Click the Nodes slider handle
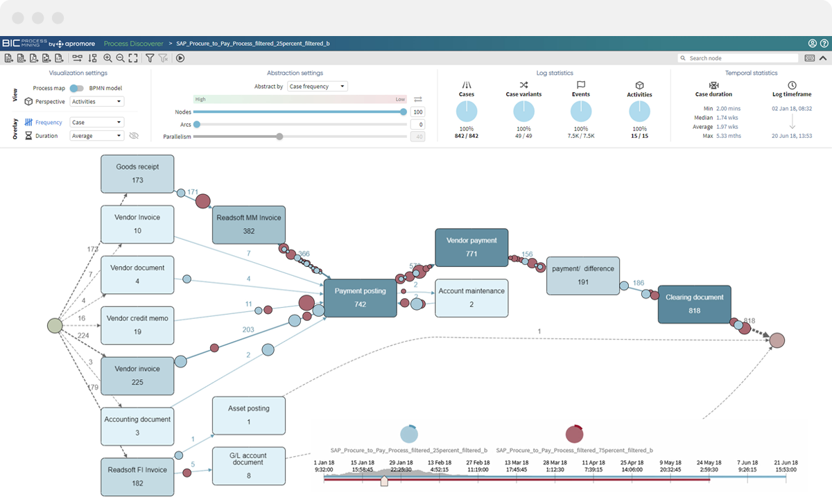 pyautogui.click(x=403, y=112)
